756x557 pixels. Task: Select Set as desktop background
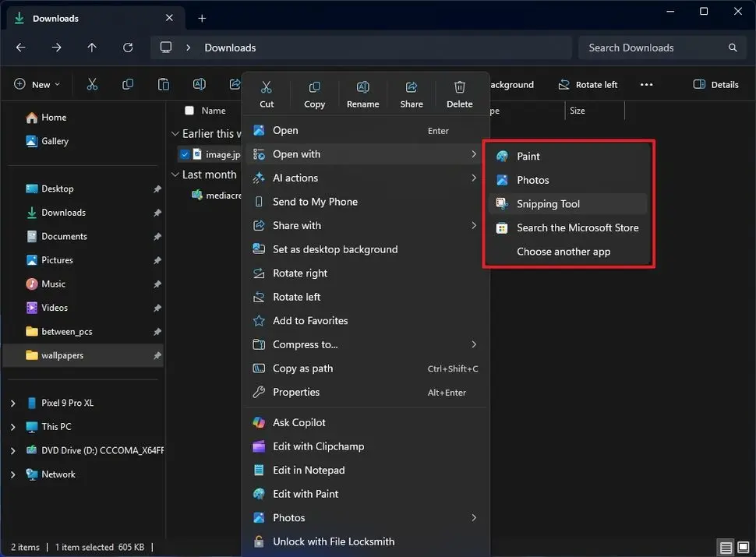coord(335,249)
